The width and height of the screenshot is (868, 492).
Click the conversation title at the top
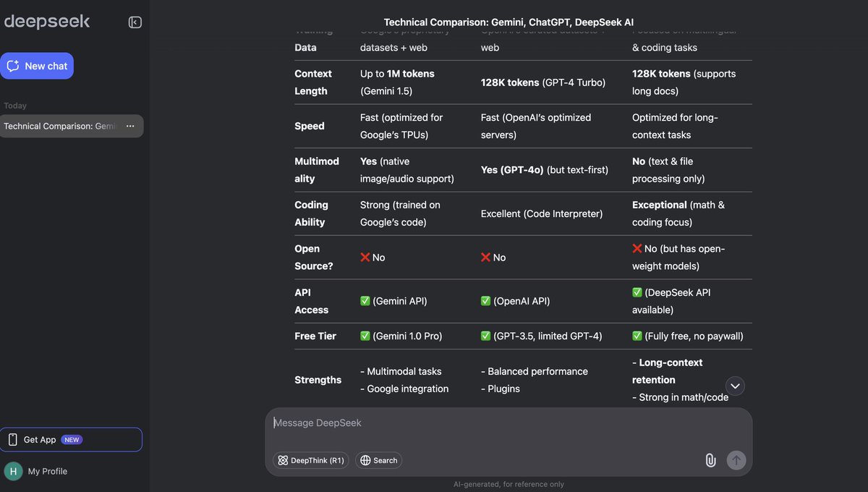509,22
